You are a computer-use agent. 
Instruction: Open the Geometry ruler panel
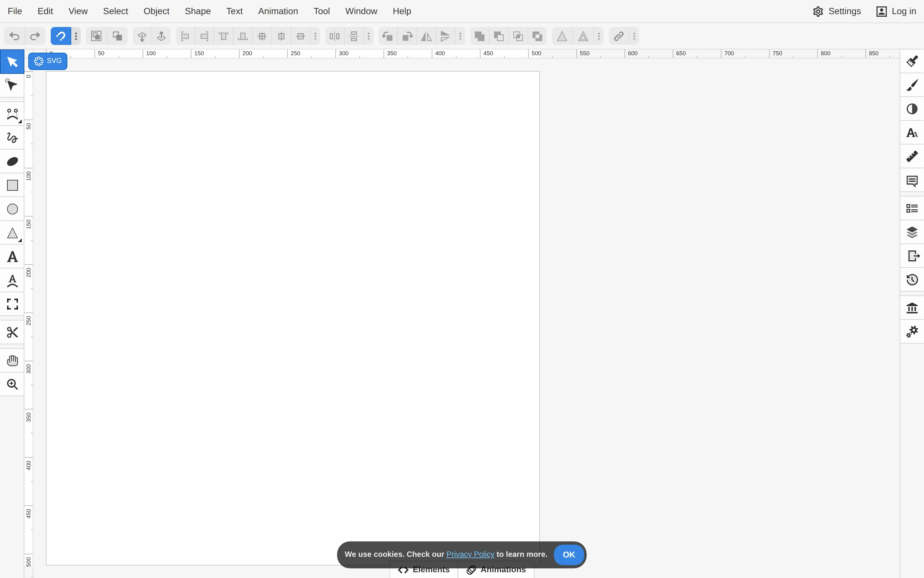pyautogui.click(x=912, y=157)
